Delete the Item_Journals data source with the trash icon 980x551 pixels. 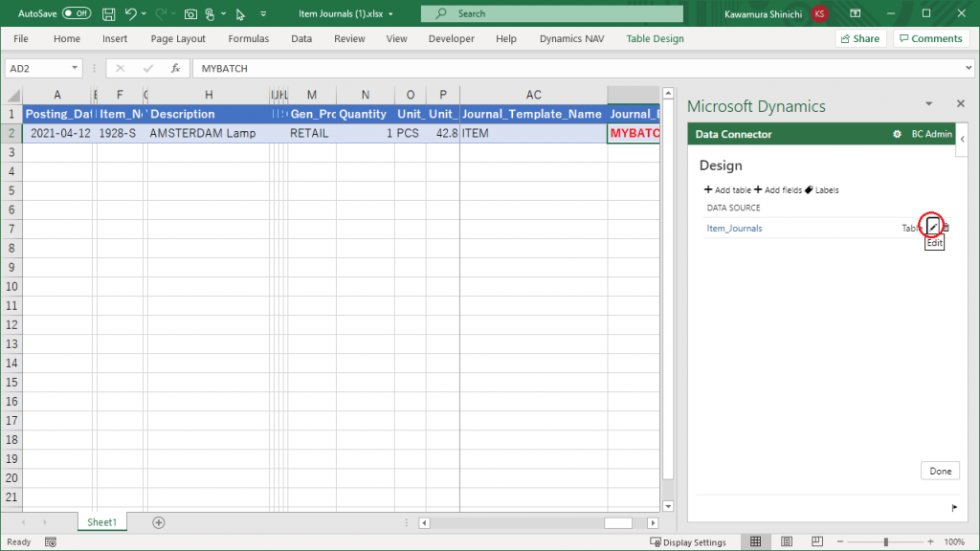click(x=946, y=228)
